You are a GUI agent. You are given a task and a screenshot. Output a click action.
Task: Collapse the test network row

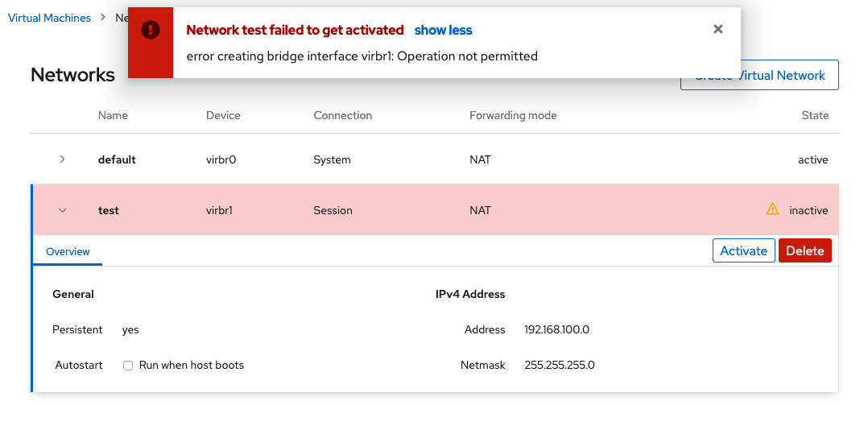point(63,210)
